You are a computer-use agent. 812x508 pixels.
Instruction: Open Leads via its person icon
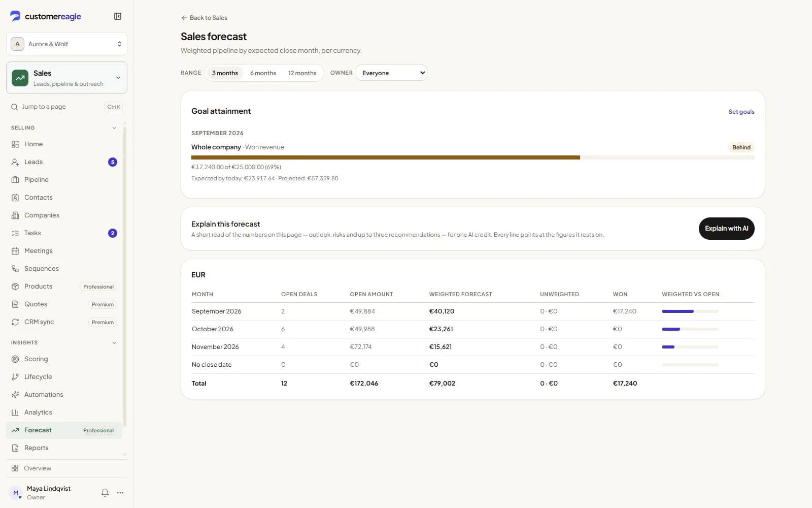tap(15, 162)
